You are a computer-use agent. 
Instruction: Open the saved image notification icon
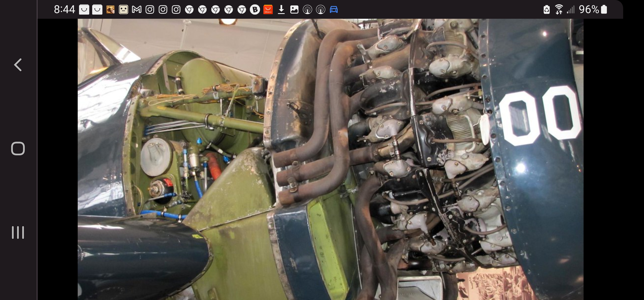coord(294,10)
